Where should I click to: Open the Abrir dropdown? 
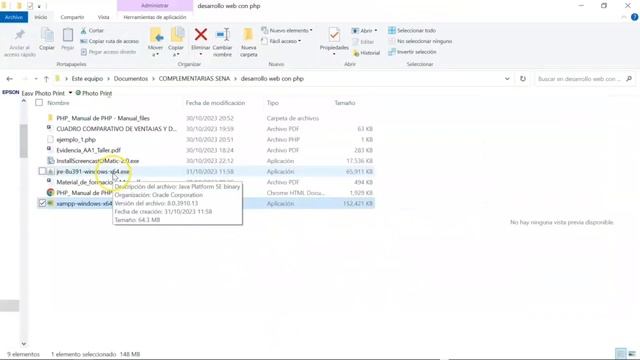point(364,31)
